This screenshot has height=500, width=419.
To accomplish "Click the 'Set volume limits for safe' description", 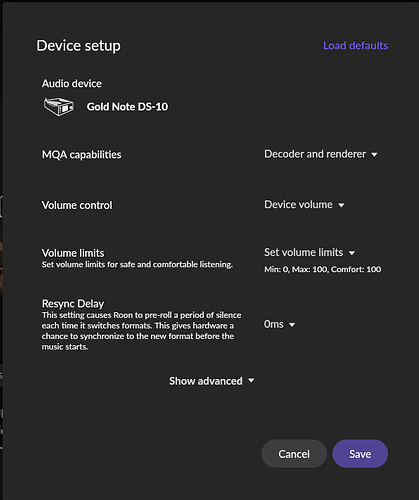I will click(137, 265).
